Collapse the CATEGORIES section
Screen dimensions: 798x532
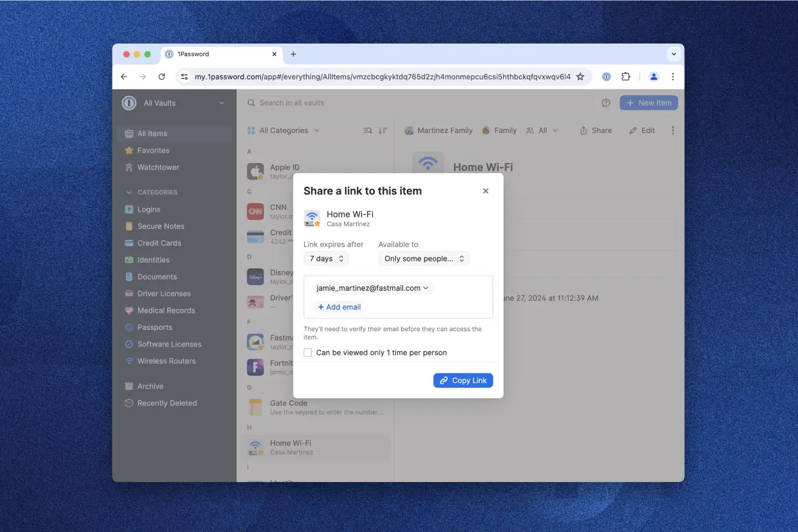pos(152,192)
